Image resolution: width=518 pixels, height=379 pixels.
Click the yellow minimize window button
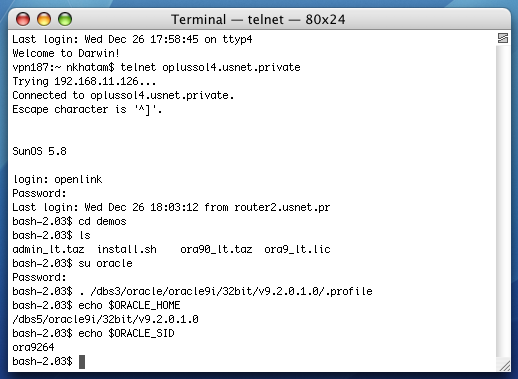tap(44, 19)
